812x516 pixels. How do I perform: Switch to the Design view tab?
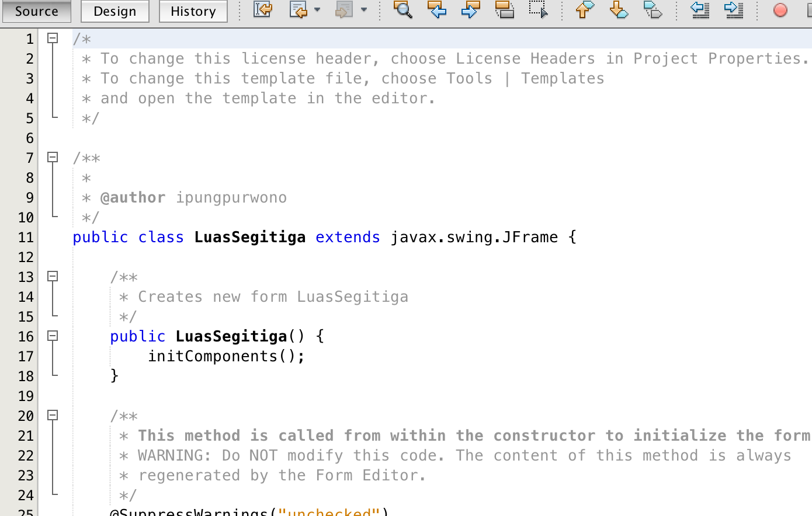click(x=114, y=11)
